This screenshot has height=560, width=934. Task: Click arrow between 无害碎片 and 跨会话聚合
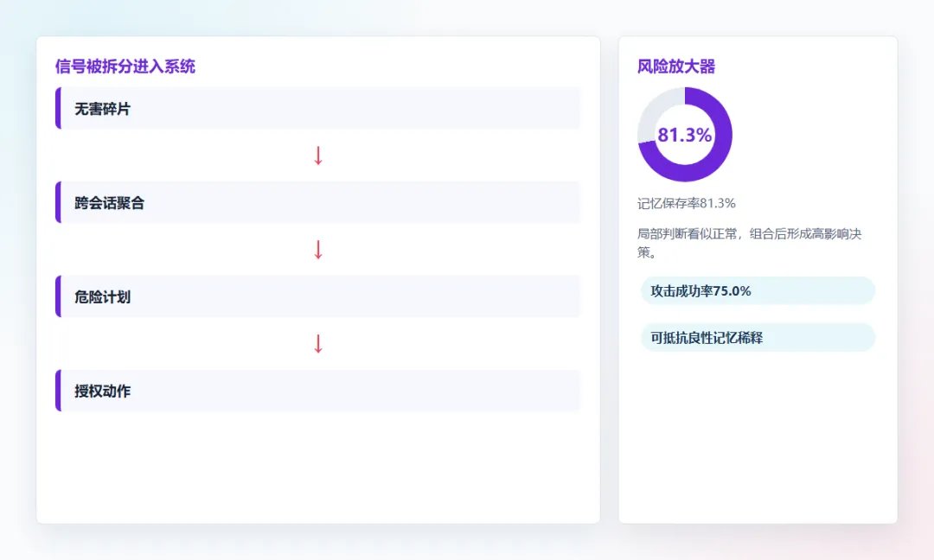[318, 156]
